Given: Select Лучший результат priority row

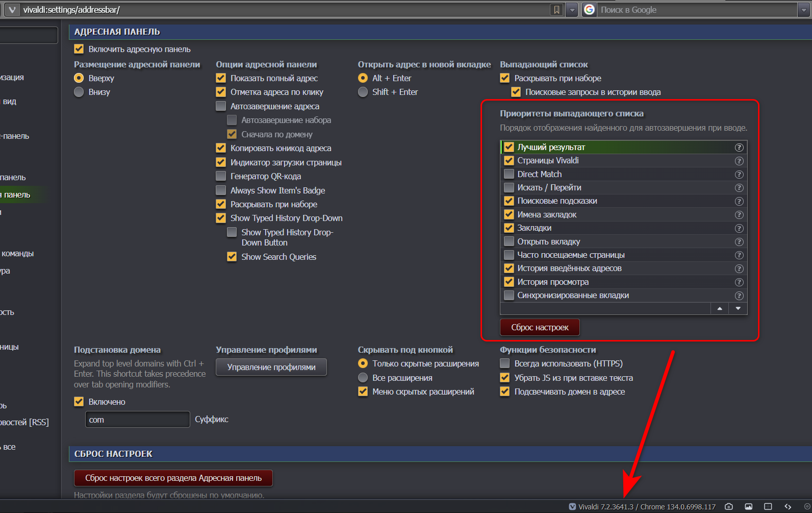Looking at the screenshot, I should click(623, 147).
